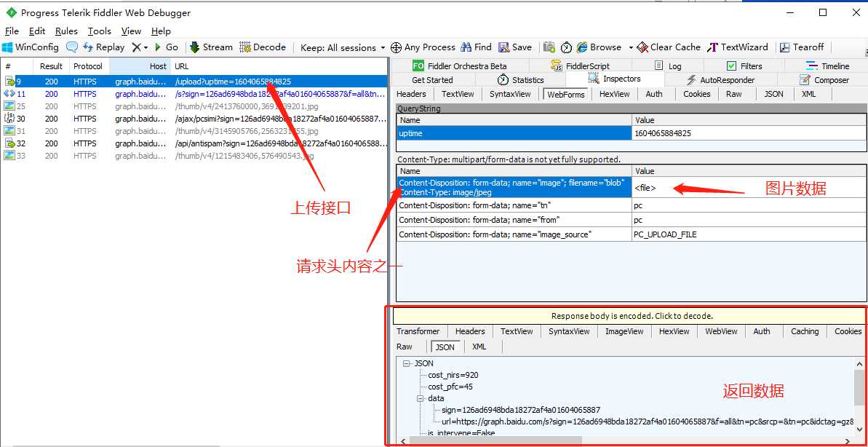
Task: Select the cost_nirs=920 tree node
Action: click(x=453, y=375)
